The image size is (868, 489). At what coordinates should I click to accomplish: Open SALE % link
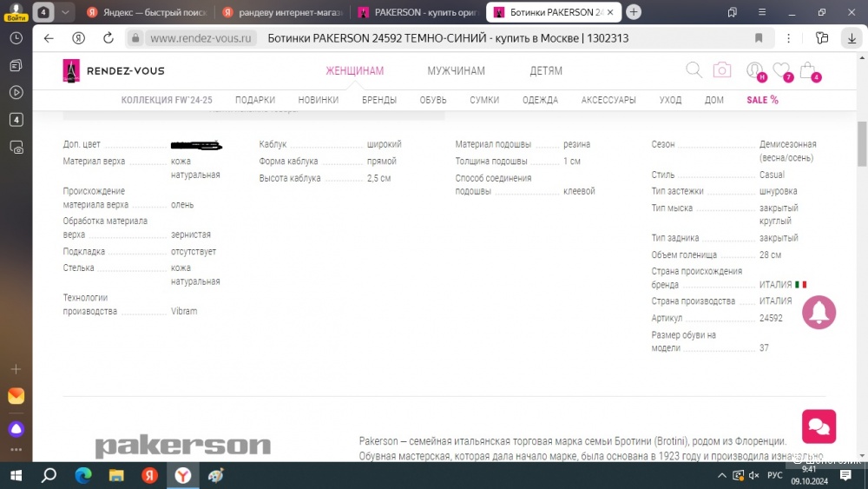click(x=762, y=100)
